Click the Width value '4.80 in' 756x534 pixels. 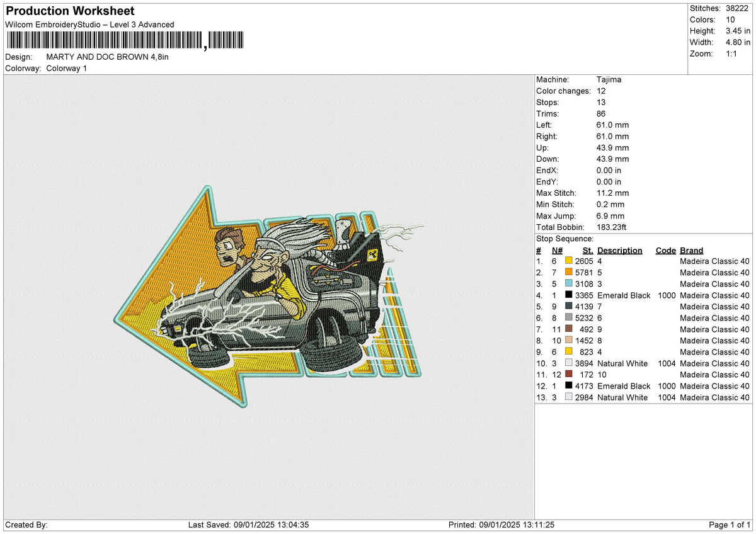(x=738, y=42)
